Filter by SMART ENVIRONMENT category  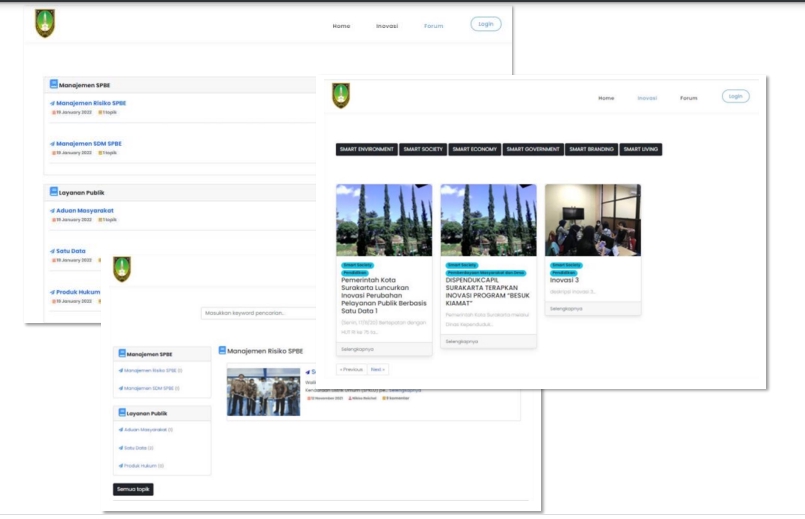(367, 149)
